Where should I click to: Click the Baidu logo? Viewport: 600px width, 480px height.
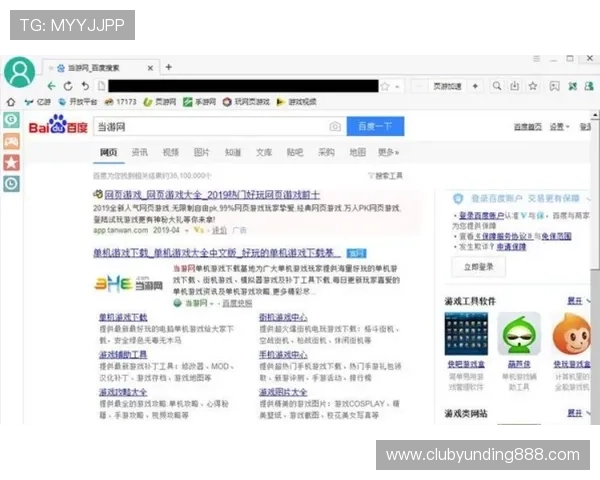pyautogui.click(x=58, y=125)
